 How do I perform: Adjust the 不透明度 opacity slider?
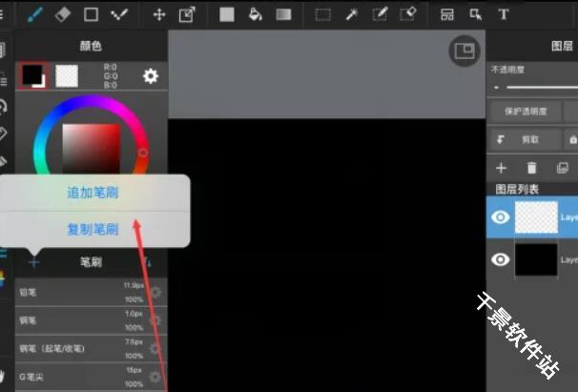tap(542, 88)
